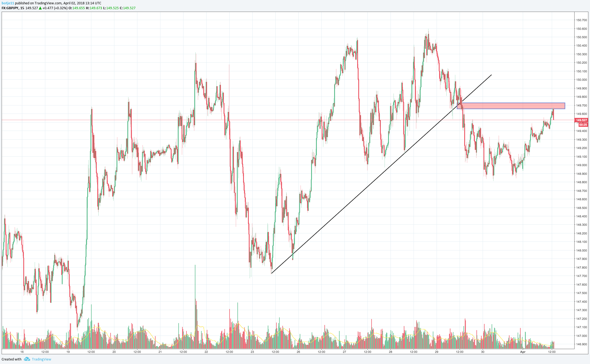Click the 'Created with' footer text
590x364 pixels.
click(11, 359)
